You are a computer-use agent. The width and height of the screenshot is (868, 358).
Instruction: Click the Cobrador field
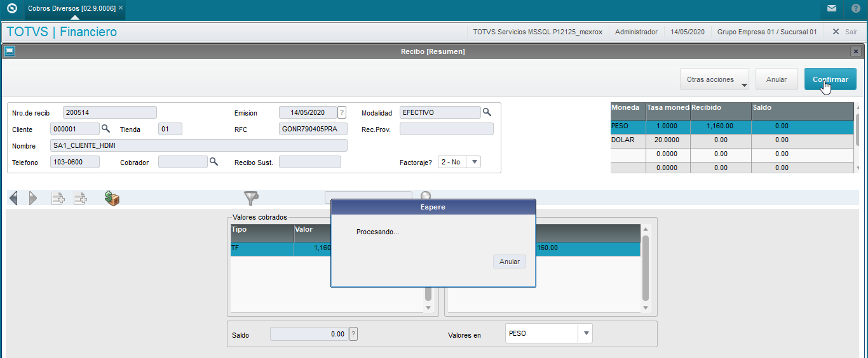tap(183, 162)
